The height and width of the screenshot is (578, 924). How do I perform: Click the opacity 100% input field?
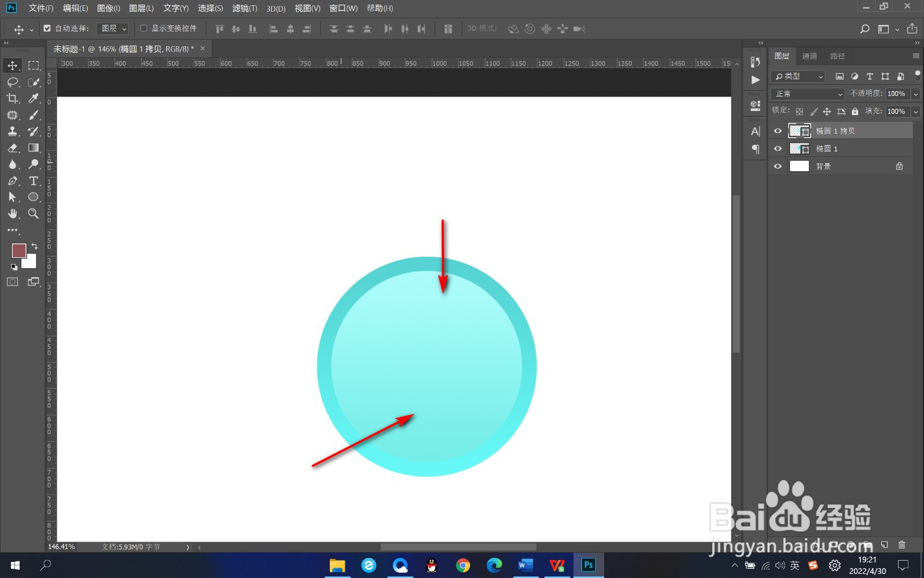[x=897, y=94]
